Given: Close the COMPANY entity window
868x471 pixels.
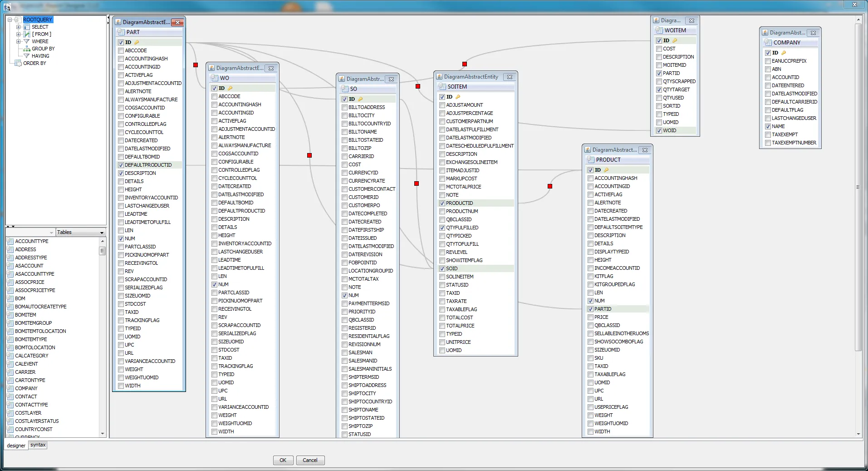Looking at the screenshot, I should pos(814,33).
